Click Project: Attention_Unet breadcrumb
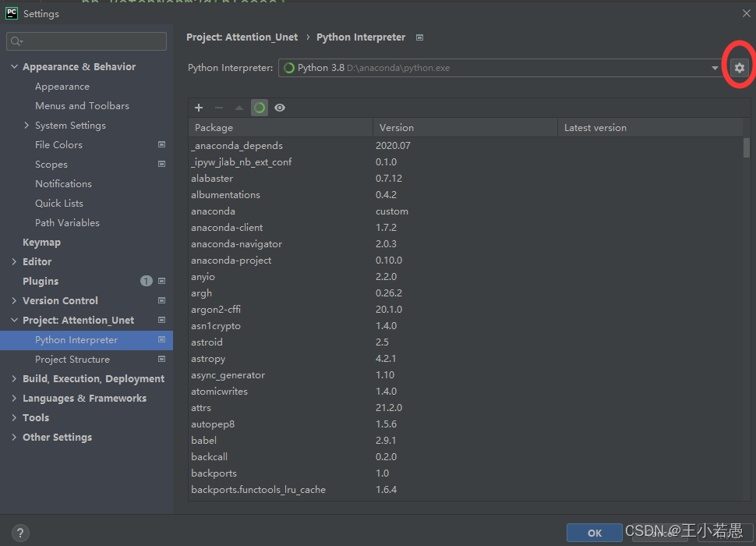This screenshot has width=756, height=546. [x=242, y=37]
